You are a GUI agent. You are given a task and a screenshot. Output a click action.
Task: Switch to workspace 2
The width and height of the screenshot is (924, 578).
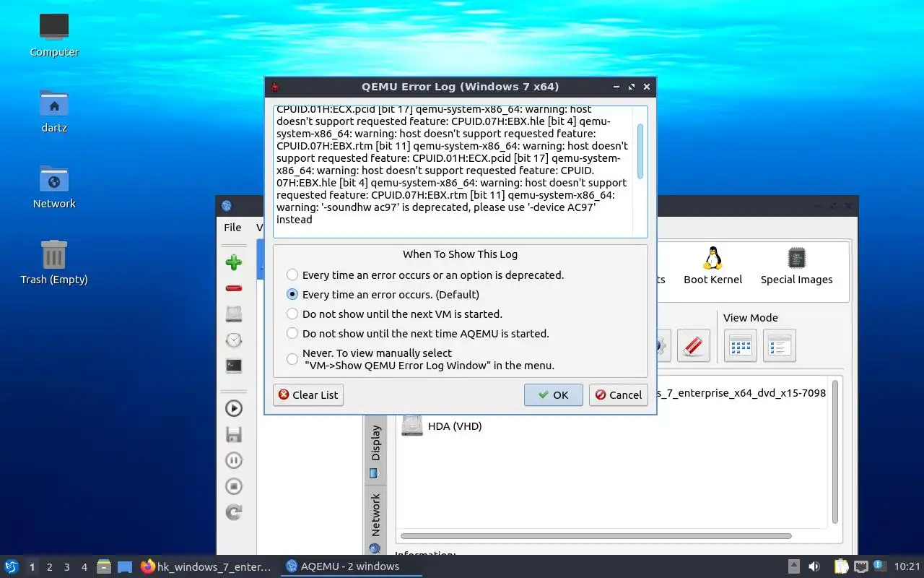(49, 567)
